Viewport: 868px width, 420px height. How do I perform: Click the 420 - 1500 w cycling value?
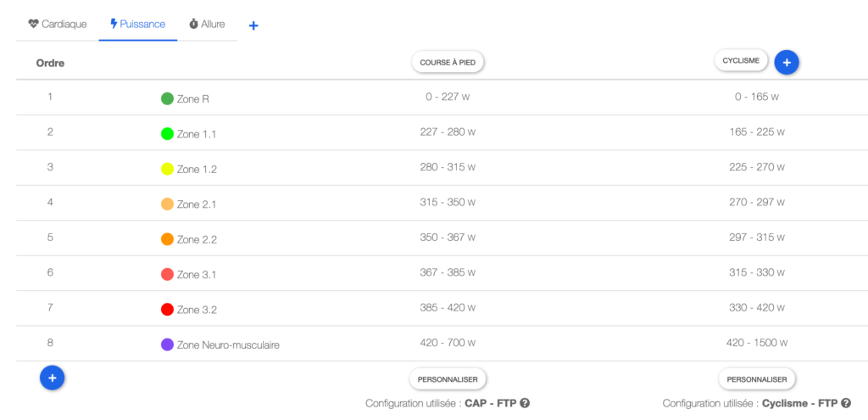click(757, 343)
